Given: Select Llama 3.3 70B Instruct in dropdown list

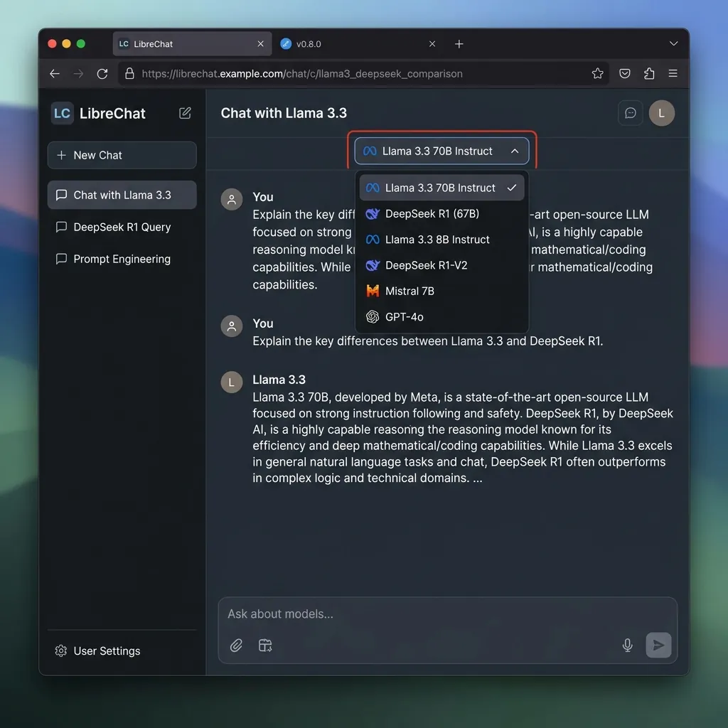Looking at the screenshot, I should (441, 188).
